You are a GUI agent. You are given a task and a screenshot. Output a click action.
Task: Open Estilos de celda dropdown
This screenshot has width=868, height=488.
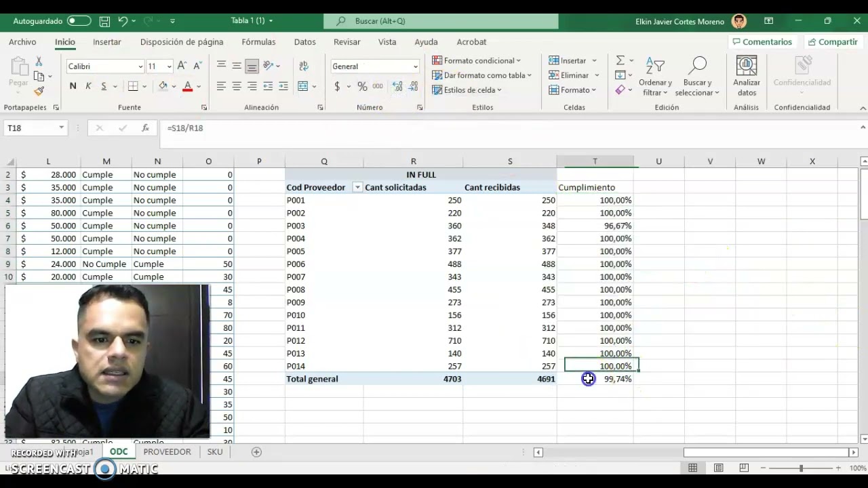467,90
